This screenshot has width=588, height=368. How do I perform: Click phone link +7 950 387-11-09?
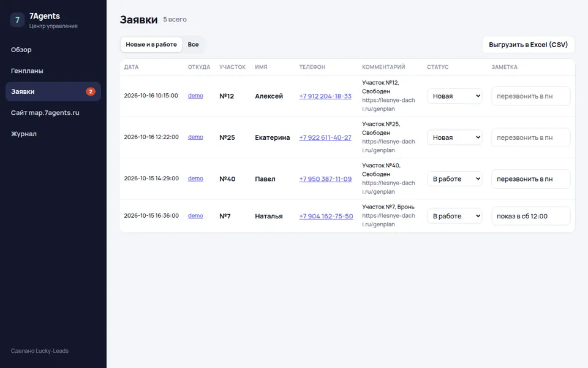[325, 178]
